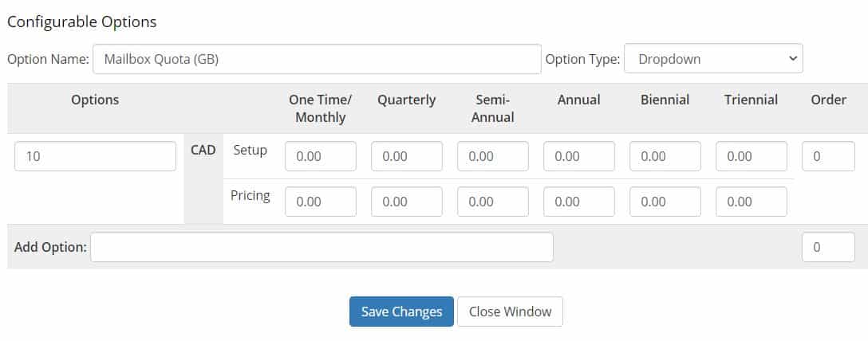
Task: Click the Pricing Triennial field
Action: coord(752,202)
